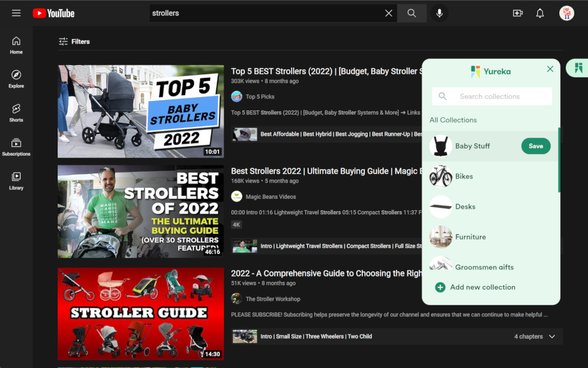Select the Baby Stuff collection
Viewport: 588px width, 368px height.
(x=472, y=146)
